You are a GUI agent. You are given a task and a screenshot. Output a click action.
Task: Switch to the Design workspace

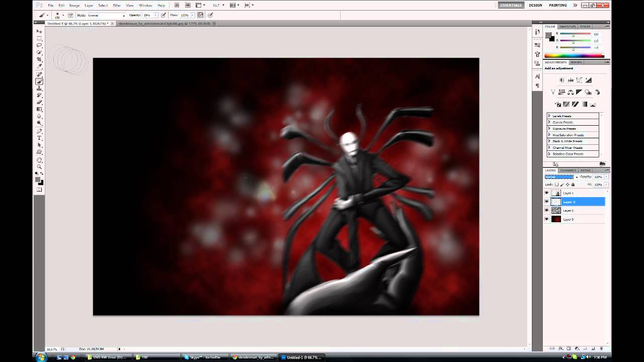coord(535,5)
